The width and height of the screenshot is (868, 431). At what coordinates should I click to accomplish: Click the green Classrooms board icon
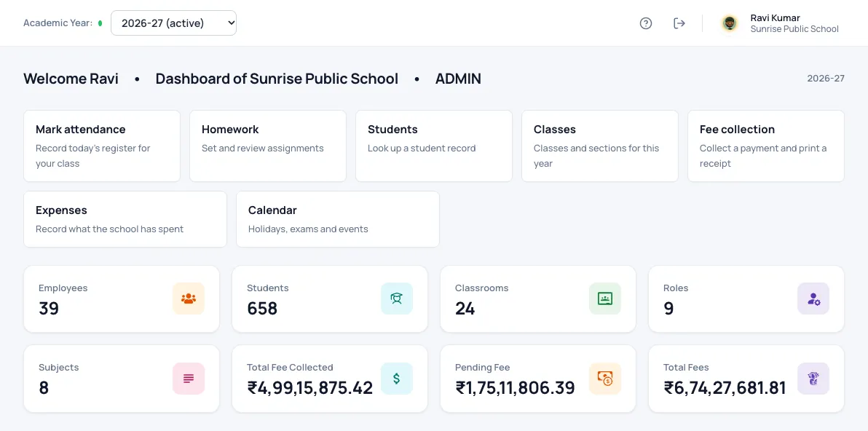point(605,298)
